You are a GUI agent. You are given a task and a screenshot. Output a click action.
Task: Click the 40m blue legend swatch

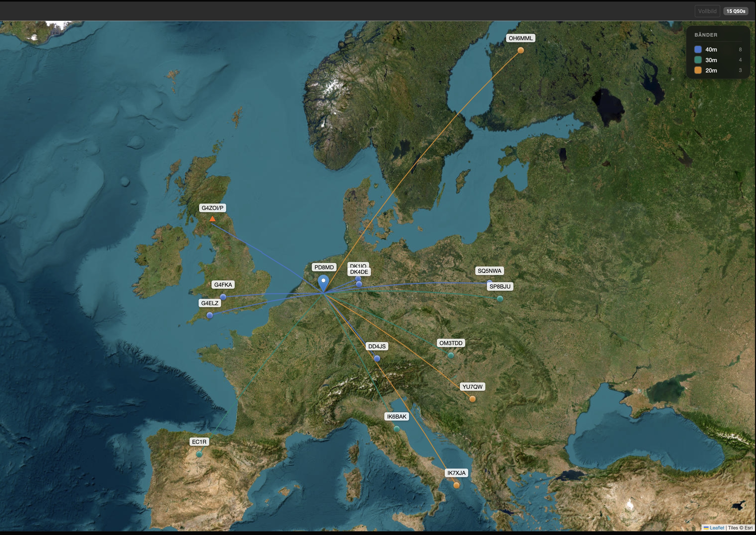698,50
